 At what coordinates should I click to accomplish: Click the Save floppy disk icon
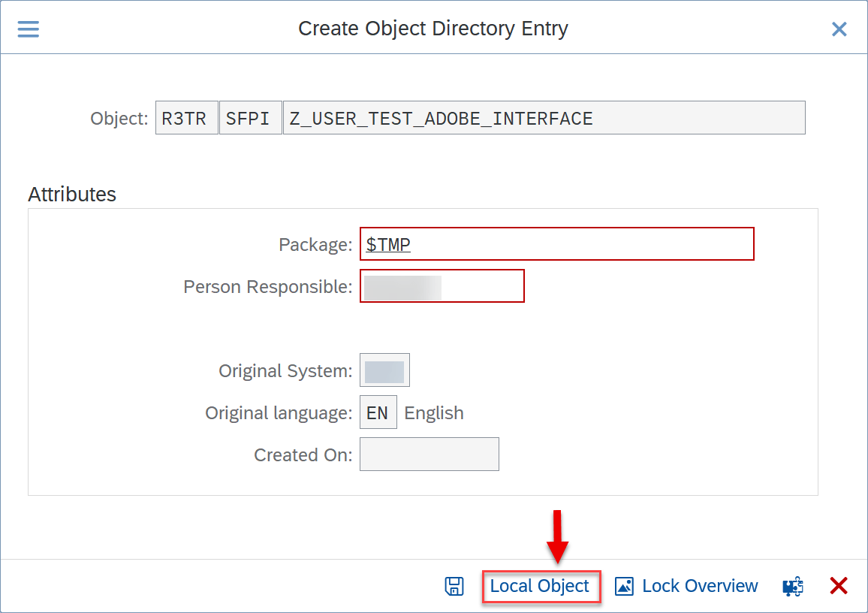click(x=454, y=586)
